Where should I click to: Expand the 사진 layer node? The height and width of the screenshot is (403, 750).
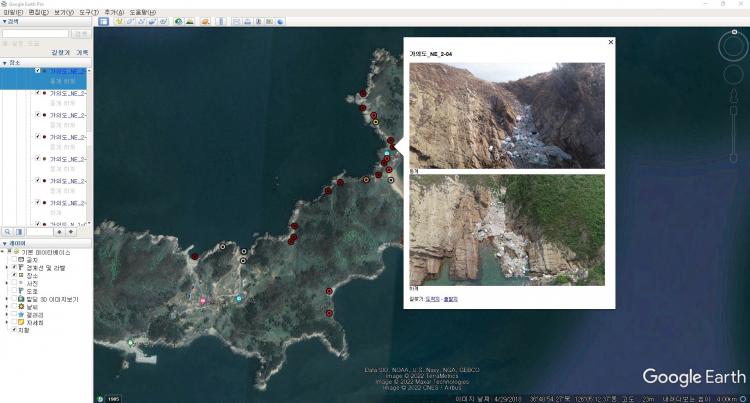coord(7,283)
